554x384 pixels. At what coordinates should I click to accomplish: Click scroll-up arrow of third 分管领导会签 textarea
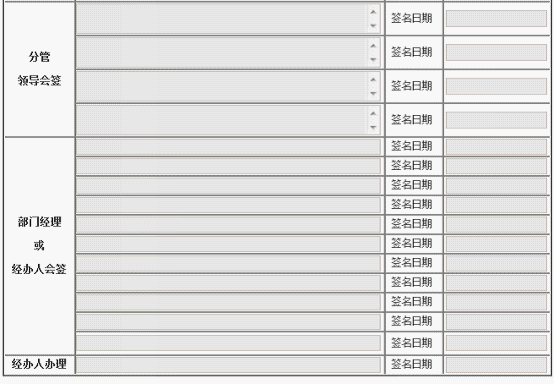pyautogui.click(x=373, y=79)
